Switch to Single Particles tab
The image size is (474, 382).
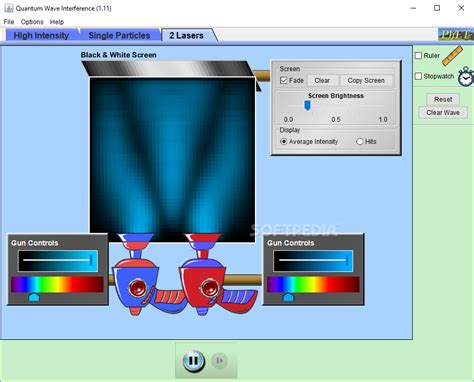pos(119,35)
